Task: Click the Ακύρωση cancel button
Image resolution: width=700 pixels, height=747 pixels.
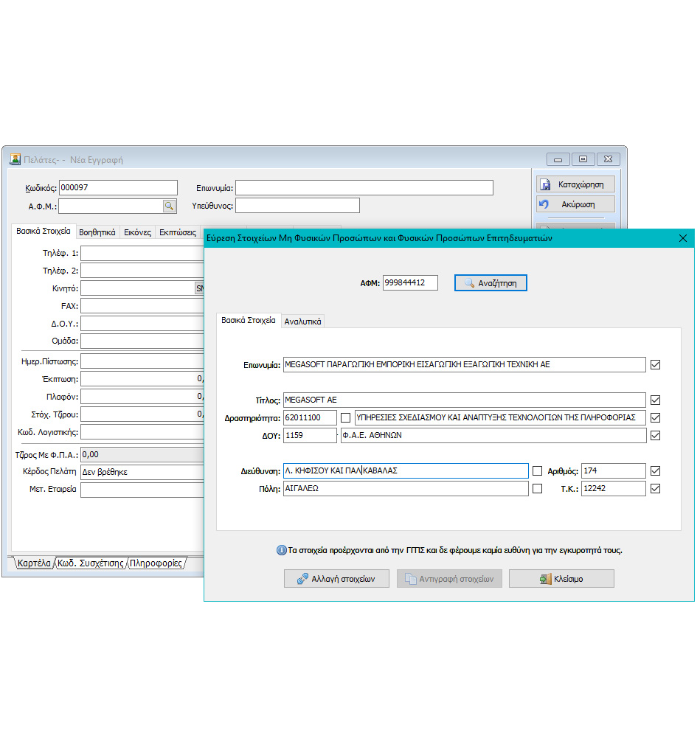Action: pyautogui.click(x=575, y=204)
